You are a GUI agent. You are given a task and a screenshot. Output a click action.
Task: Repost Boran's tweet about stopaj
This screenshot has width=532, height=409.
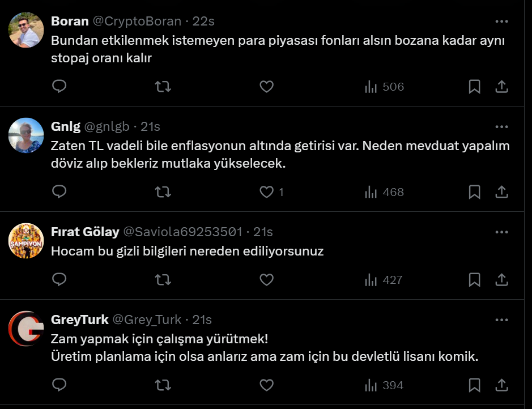point(163,87)
